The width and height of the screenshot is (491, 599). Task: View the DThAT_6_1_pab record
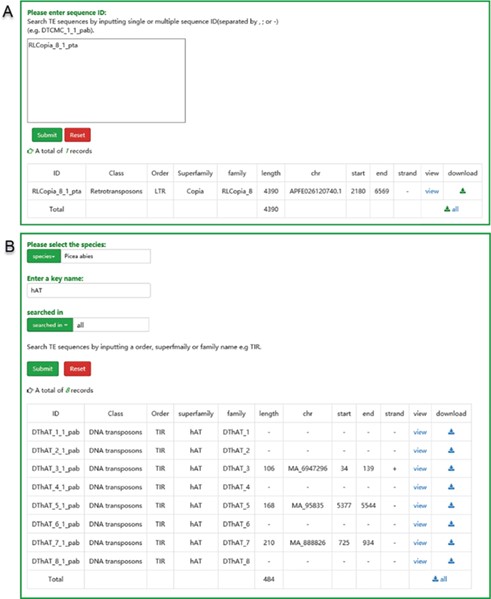pos(420,524)
